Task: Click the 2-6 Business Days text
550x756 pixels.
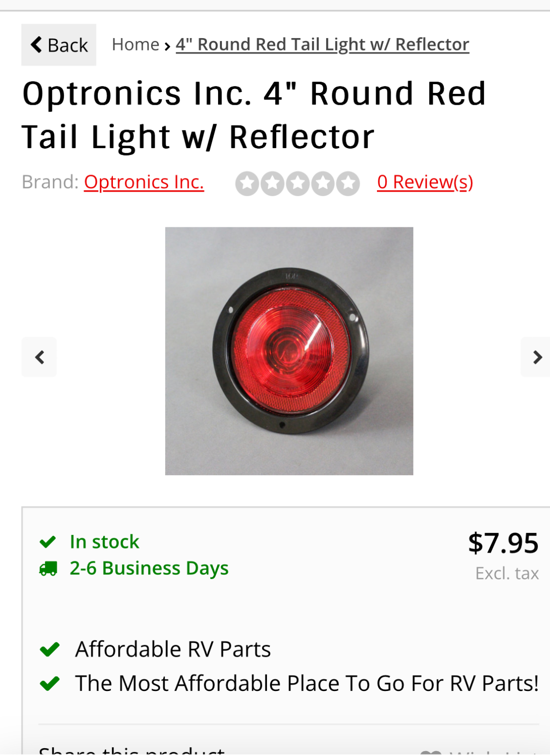Action: coord(149,568)
